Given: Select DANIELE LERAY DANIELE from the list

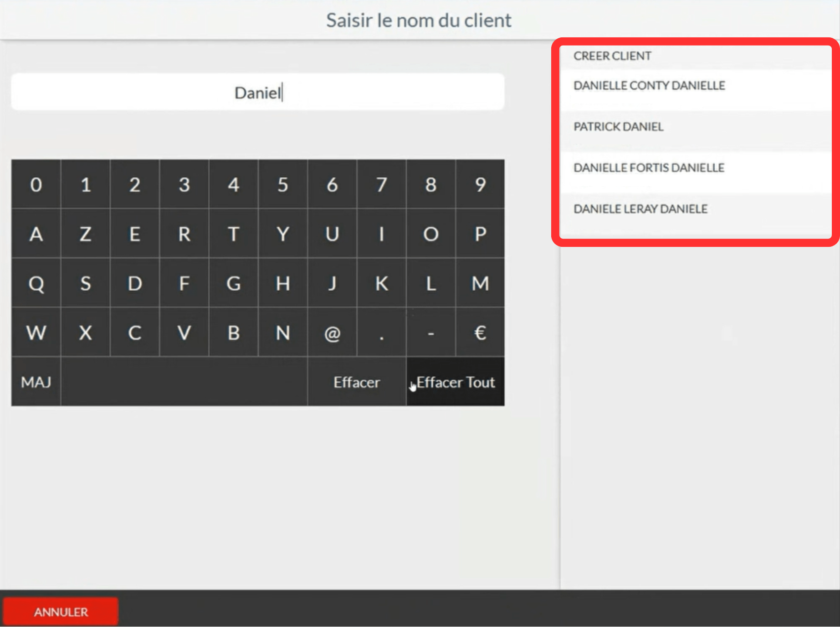Looking at the screenshot, I should click(x=640, y=209).
